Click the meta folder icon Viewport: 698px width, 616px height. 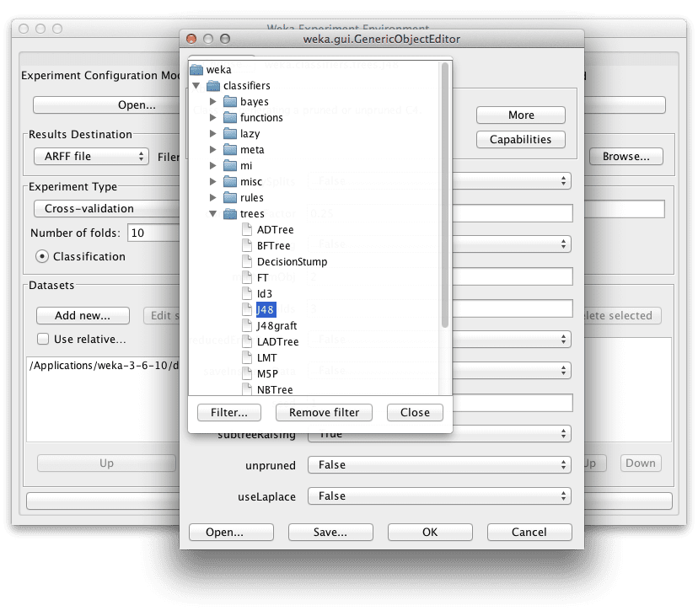[x=230, y=149]
